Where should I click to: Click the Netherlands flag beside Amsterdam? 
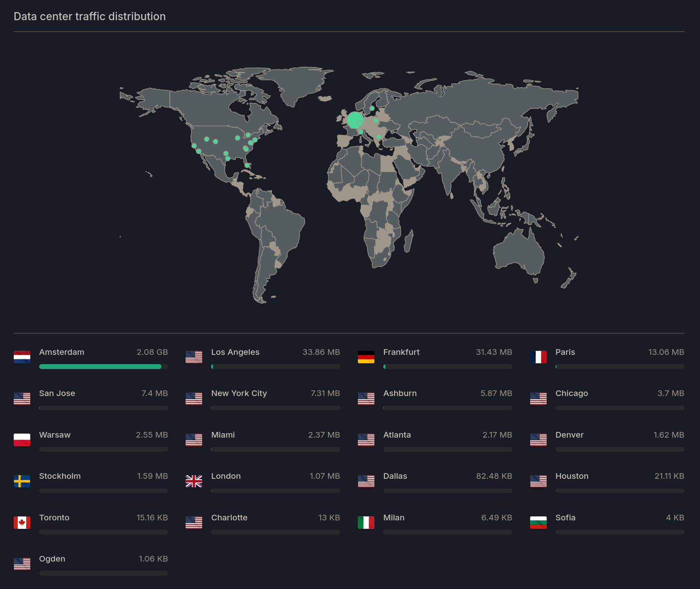[22, 357]
